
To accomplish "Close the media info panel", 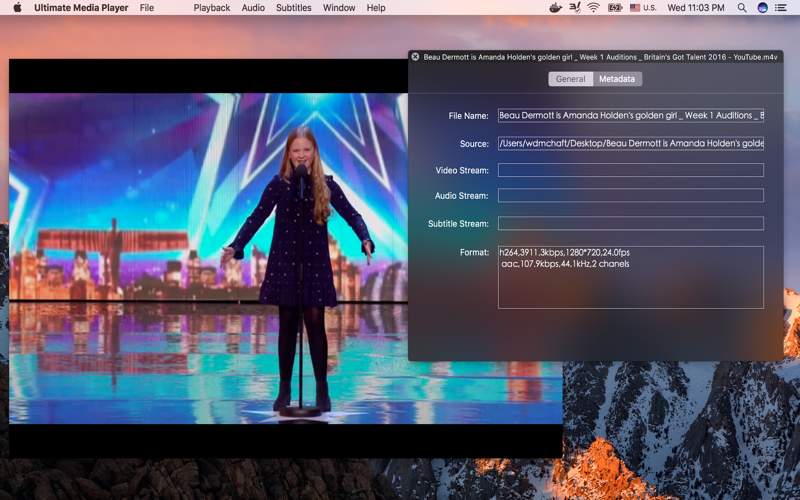I will pyautogui.click(x=415, y=57).
